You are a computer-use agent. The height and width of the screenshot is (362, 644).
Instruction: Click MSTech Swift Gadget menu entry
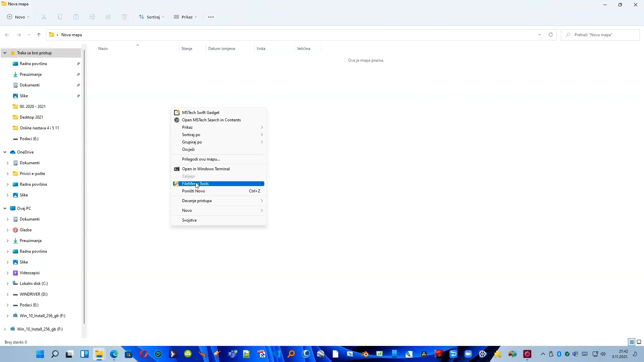tap(201, 113)
